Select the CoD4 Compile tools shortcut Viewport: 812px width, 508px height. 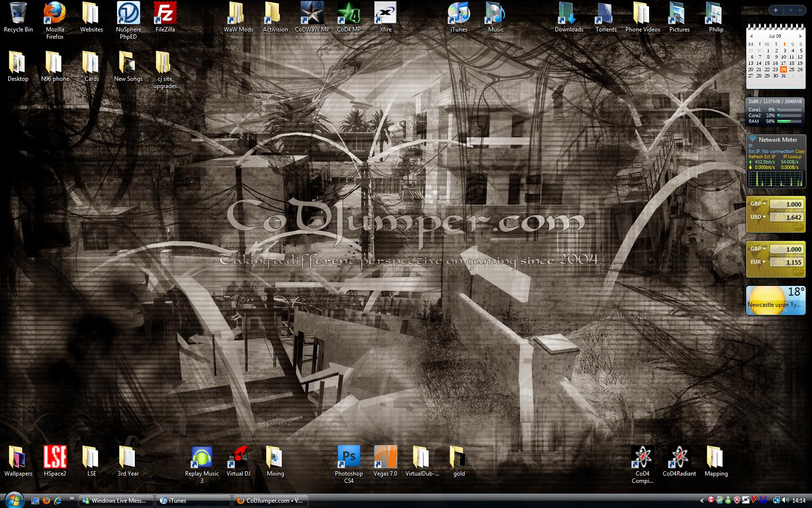[x=642, y=465]
